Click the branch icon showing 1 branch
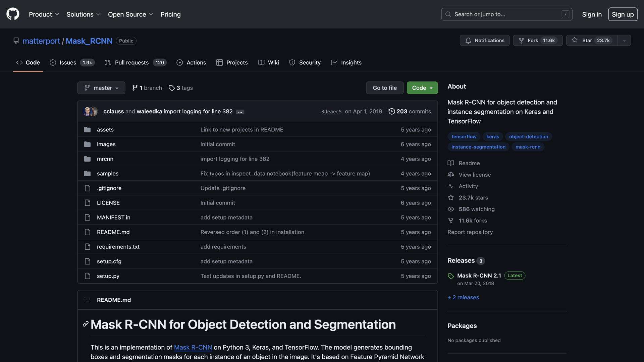Viewport: 644px width, 362px height. (135, 88)
